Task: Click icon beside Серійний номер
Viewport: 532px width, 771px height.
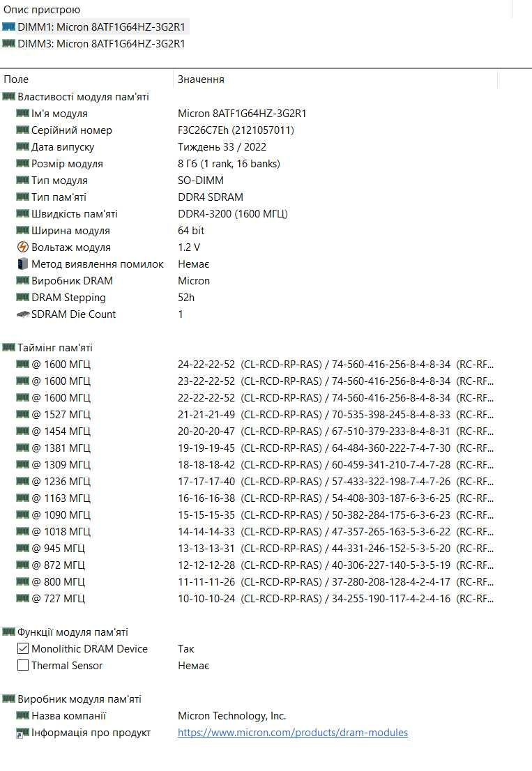Action: 22,130
